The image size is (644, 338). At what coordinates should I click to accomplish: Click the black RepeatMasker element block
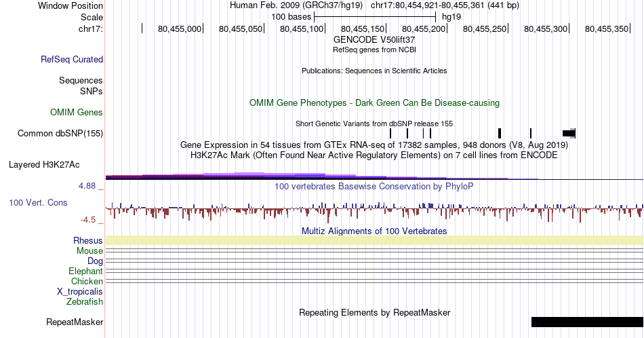click(x=587, y=322)
